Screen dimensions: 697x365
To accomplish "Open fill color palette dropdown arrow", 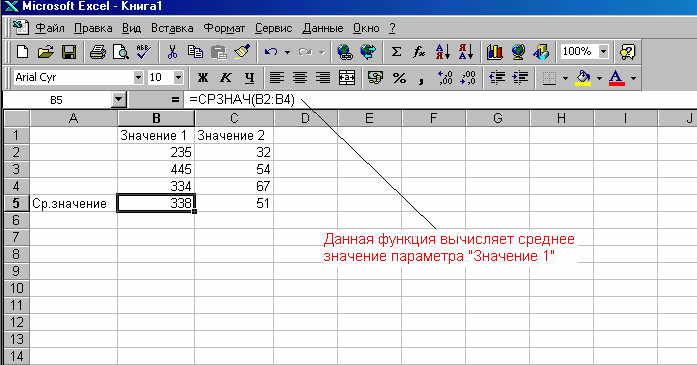I will tap(599, 78).
